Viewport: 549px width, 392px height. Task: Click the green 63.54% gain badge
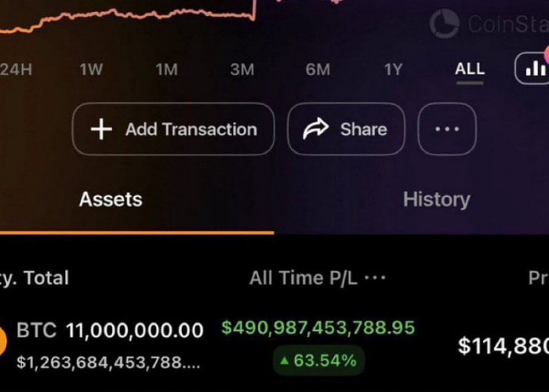[x=319, y=361]
